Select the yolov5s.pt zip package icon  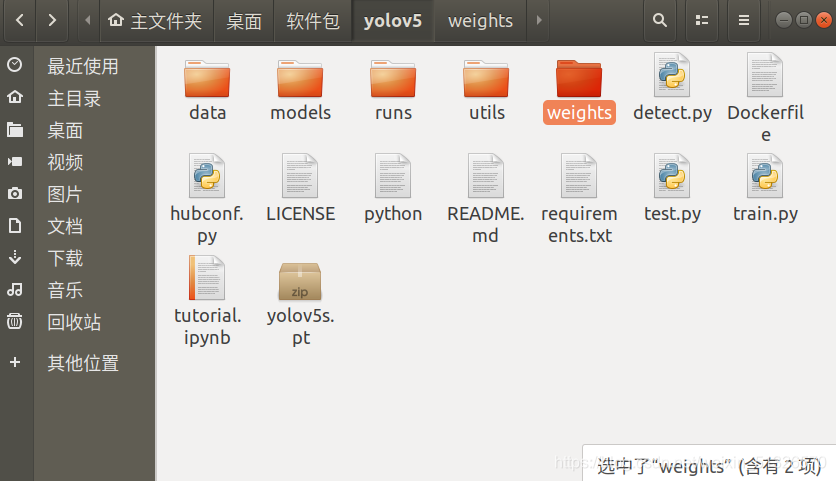(300, 281)
